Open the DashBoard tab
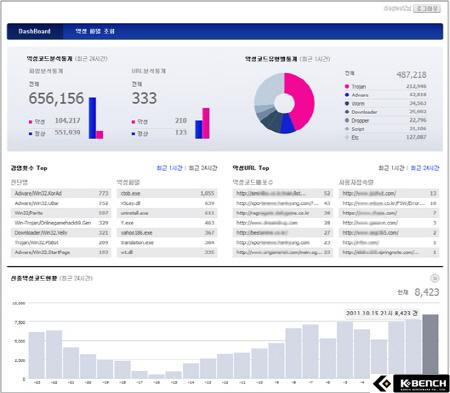The image size is (450, 393). [35, 31]
